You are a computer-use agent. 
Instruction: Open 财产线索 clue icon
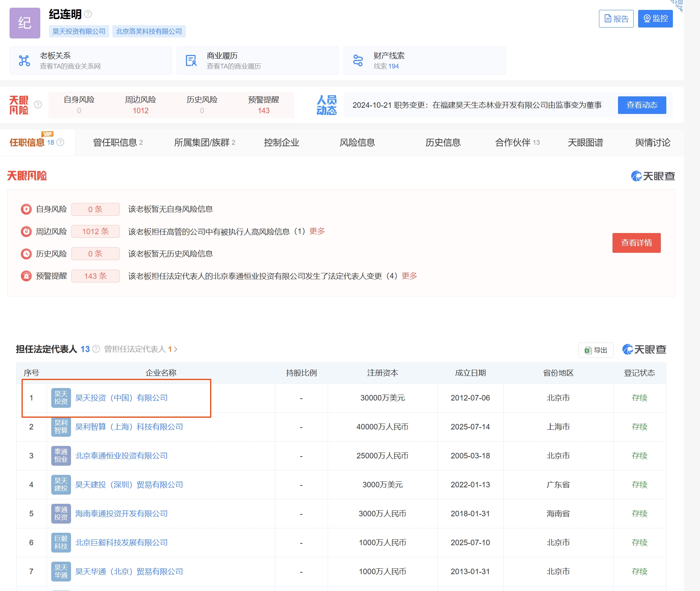pyautogui.click(x=358, y=60)
